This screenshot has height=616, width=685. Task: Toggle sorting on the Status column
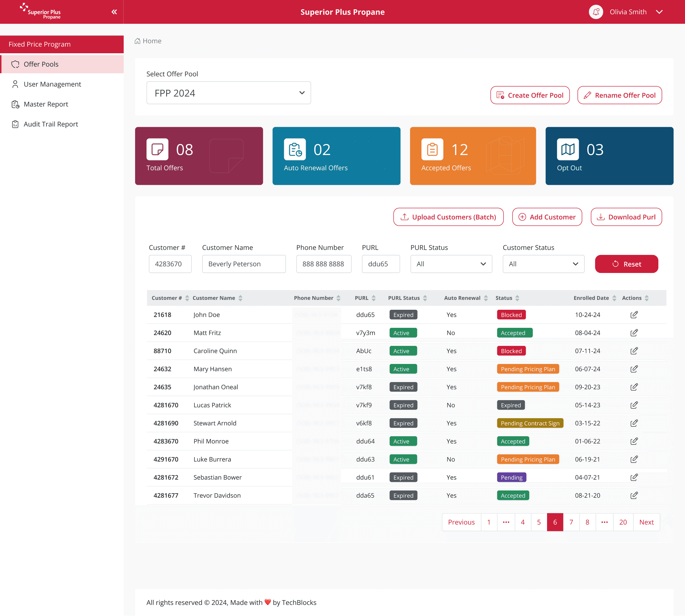pyautogui.click(x=517, y=298)
